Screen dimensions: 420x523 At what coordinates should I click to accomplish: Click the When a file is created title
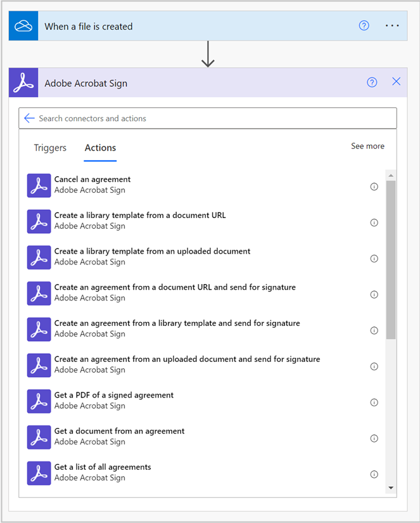pos(89,27)
